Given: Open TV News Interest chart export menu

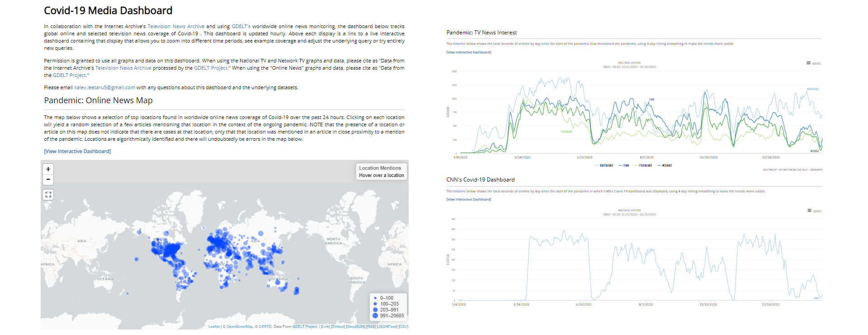Looking at the screenshot, I should point(813,63).
